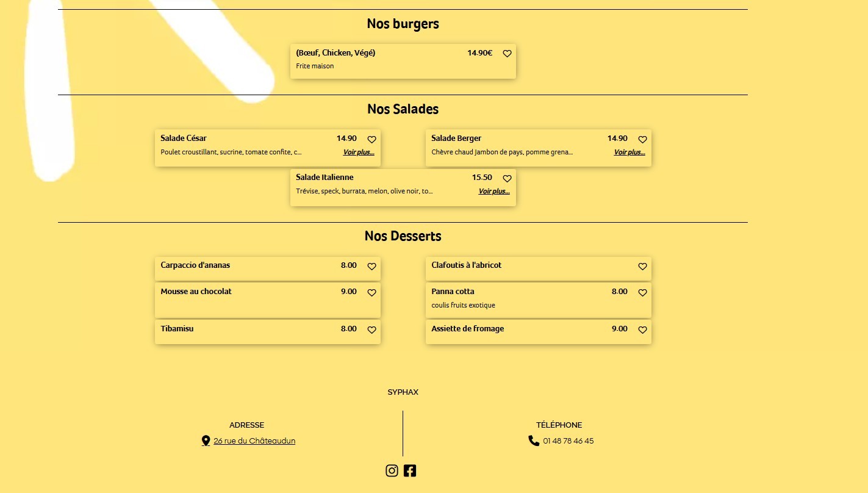Viewport: 868px width, 493px height.
Task: Heart the Tibamisu dessert
Action: coord(371,329)
